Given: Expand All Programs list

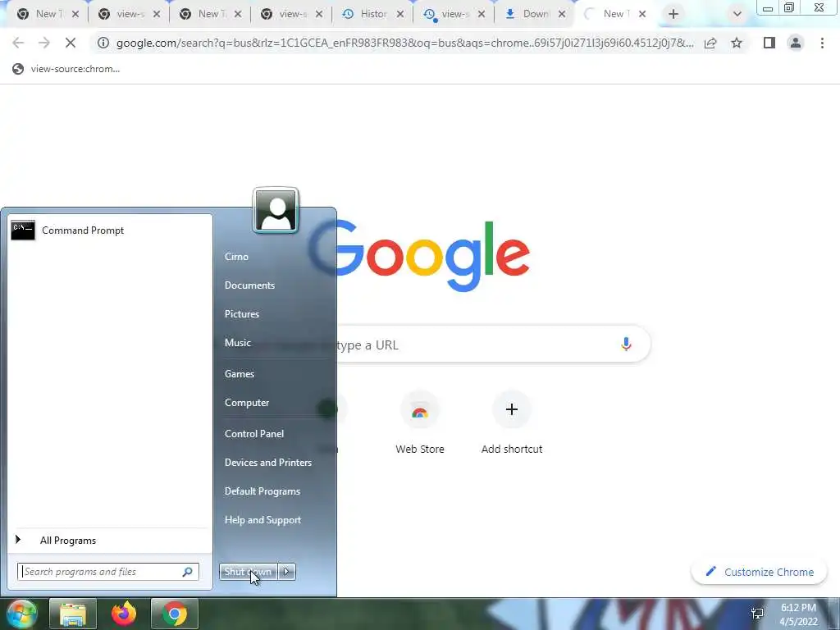Looking at the screenshot, I should click(68, 541).
